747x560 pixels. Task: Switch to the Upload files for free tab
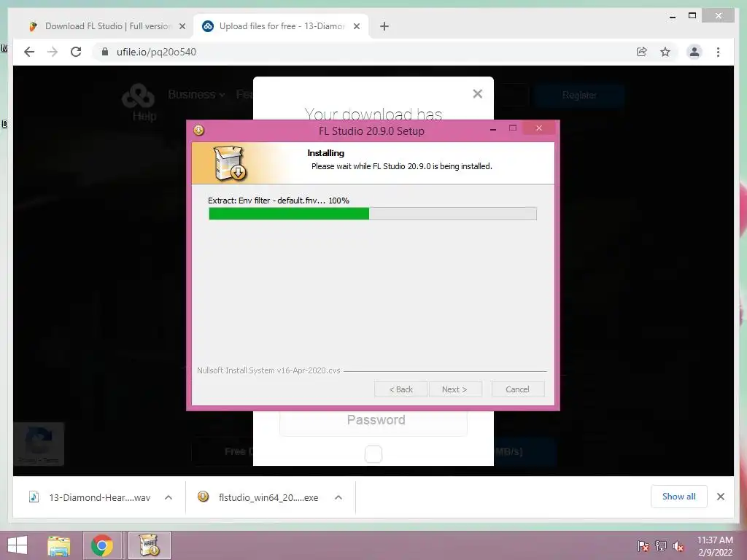click(282, 26)
